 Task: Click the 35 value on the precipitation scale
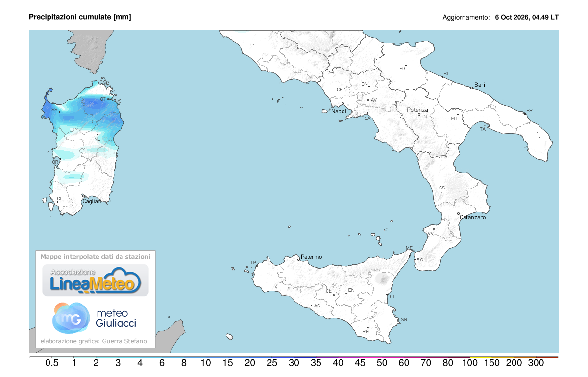(316, 363)
